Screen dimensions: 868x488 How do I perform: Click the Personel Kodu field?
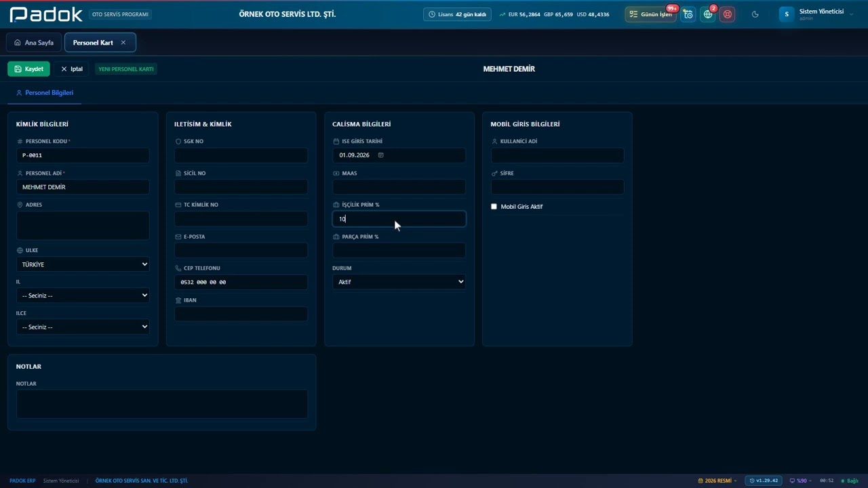(83, 155)
